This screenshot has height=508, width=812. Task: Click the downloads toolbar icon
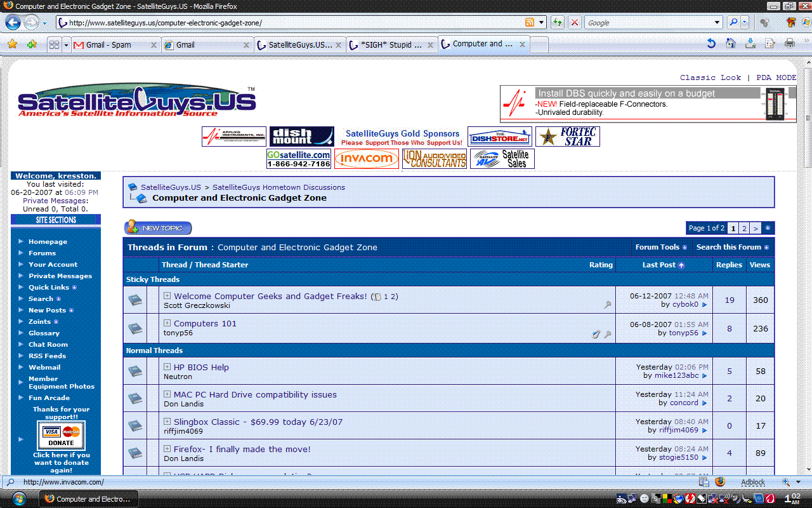tap(750, 44)
